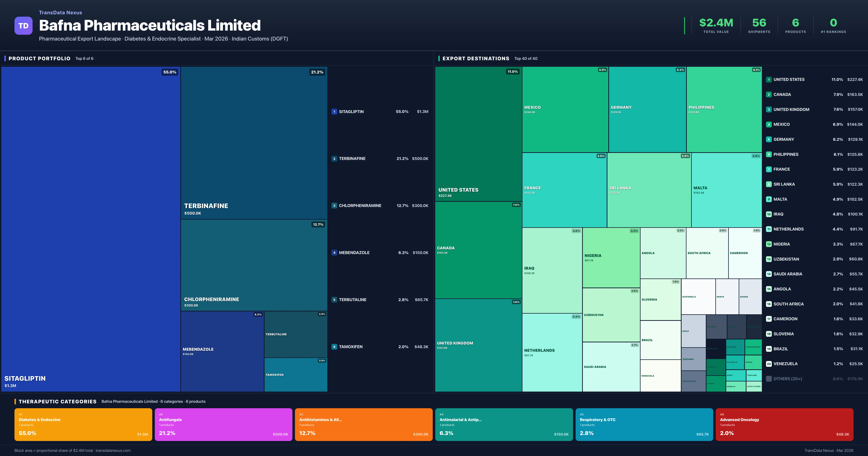Click the rank 6 badge next to PHILIPPINES

point(769,154)
